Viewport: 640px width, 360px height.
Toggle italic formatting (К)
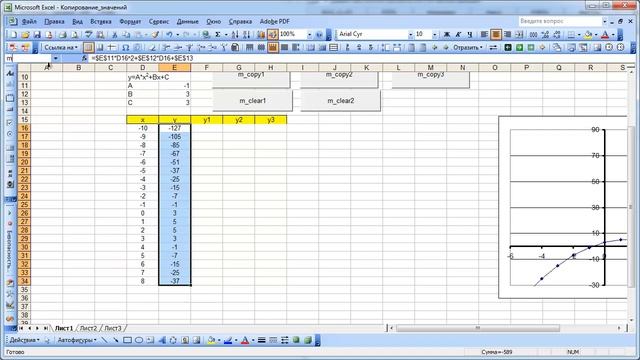[458, 35]
